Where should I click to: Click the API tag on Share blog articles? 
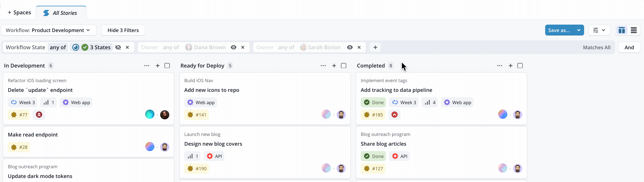[399, 156]
